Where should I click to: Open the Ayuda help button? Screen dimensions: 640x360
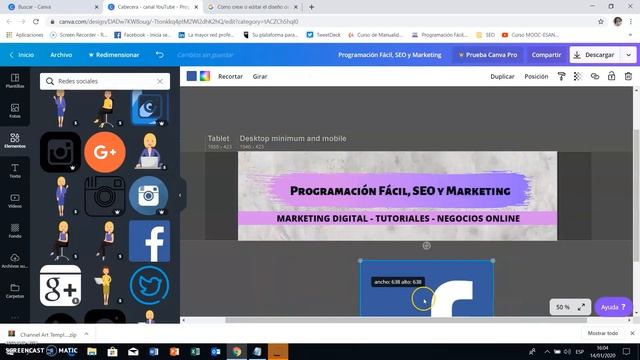click(x=613, y=307)
